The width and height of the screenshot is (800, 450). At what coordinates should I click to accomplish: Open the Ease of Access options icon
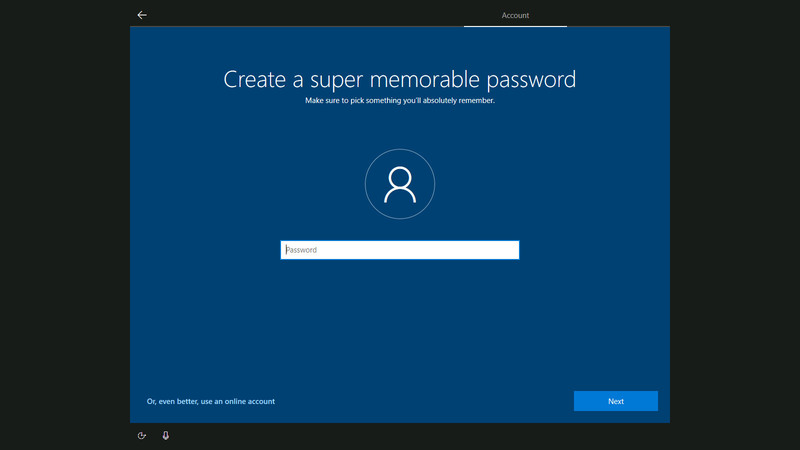tap(142, 436)
